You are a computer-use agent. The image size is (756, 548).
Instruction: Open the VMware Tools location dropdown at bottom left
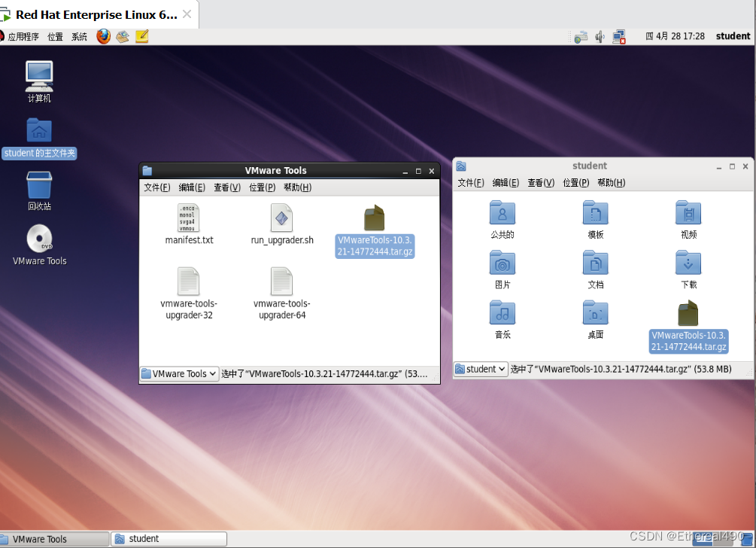(178, 373)
